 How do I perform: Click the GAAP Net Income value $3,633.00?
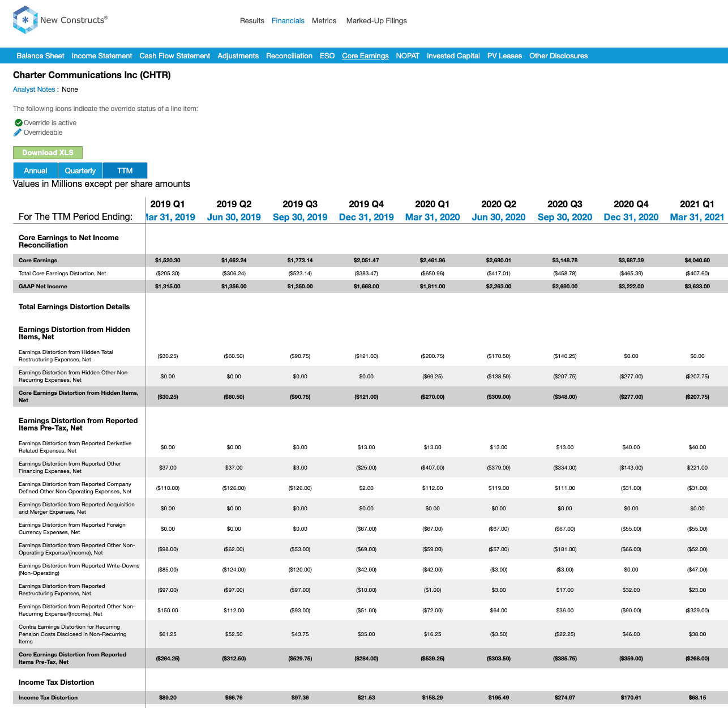pos(697,287)
